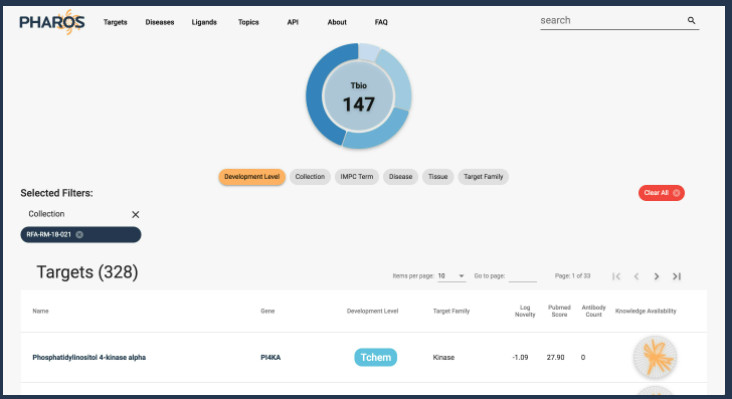Click the PHAROS logo

tap(52, 21)
